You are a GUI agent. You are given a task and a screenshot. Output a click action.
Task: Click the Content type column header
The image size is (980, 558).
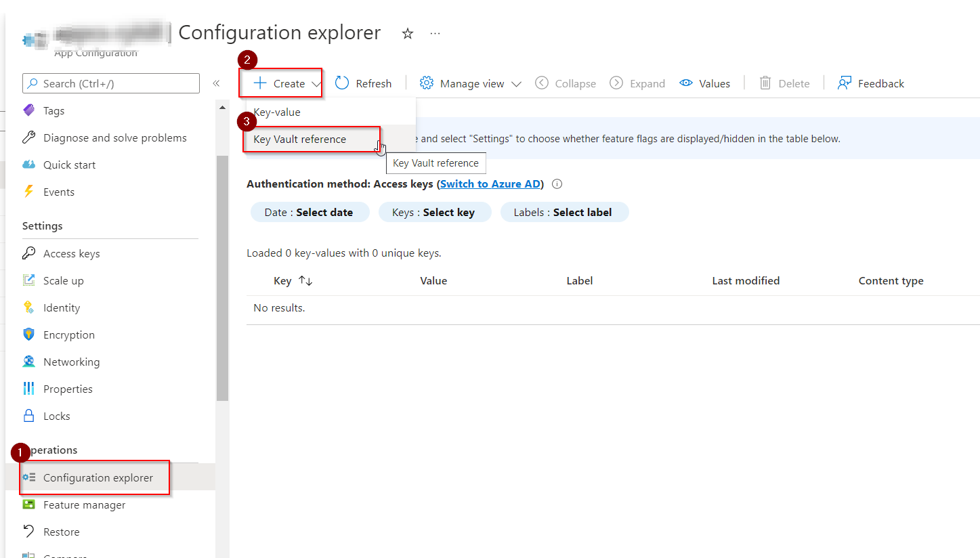click(891, 280)
